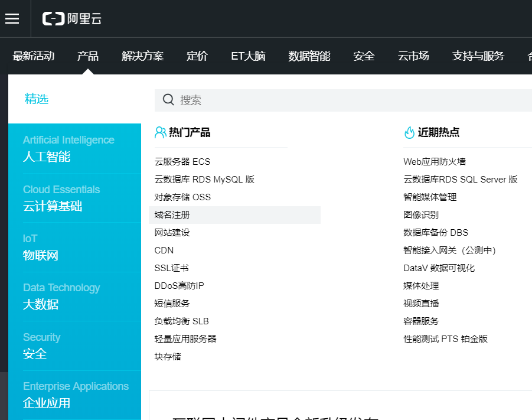Open 性能测试 PTS 铂金版 link
This screenshot has width=532, height=420.
pos(445,339)
